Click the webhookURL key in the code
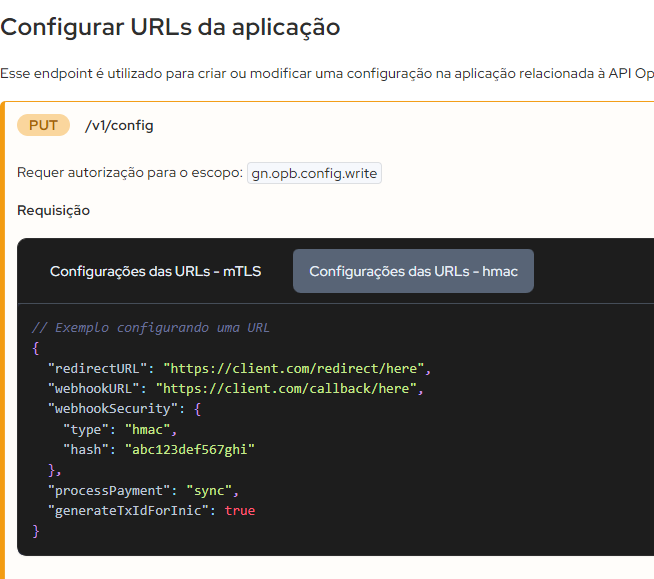 (94, 389)
